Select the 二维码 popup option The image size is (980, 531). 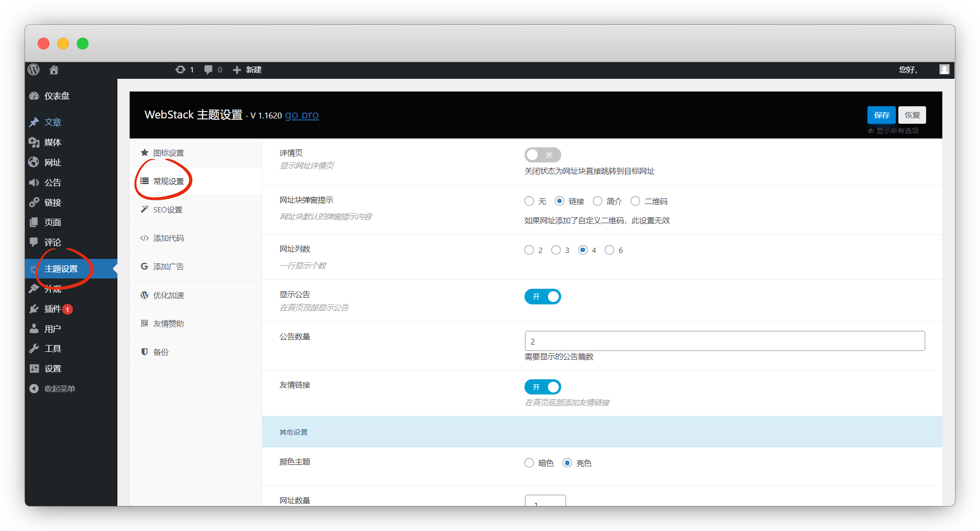point(635,201)
